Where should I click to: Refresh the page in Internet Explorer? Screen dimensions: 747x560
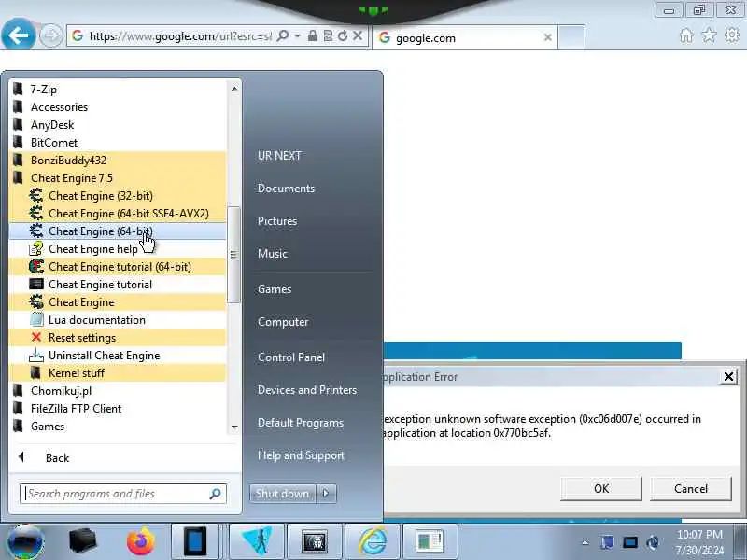[x=343, y=35]
